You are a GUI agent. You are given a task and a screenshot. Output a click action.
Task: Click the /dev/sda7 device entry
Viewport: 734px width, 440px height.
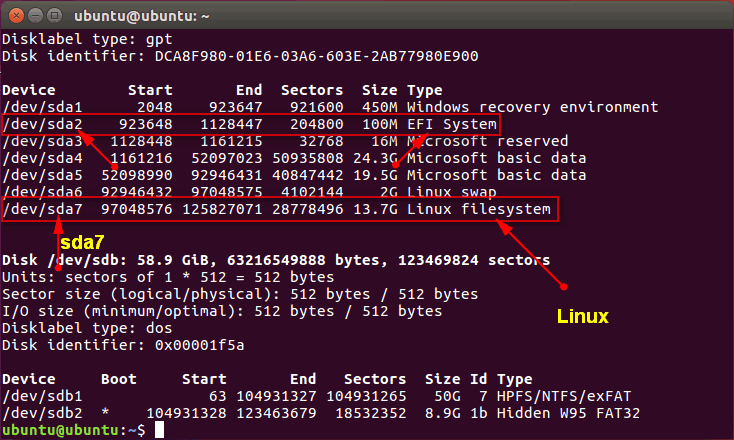(42, 209)
